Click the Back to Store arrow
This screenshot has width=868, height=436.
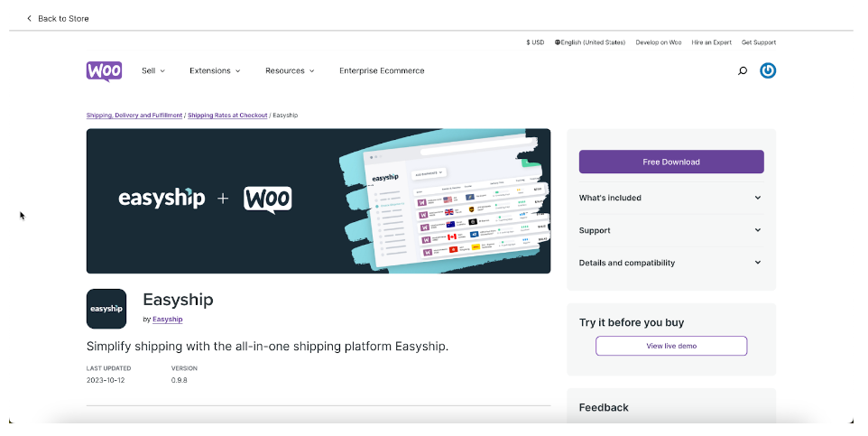30,18
